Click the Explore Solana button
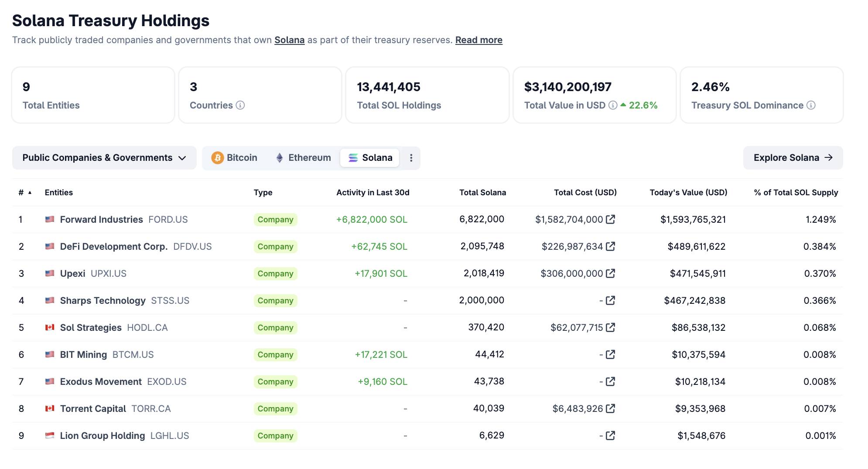 point(793,158)
